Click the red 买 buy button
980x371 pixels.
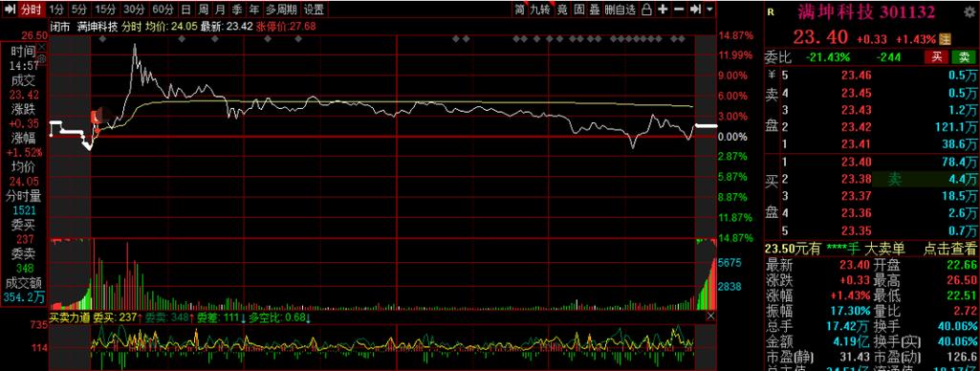937,56
